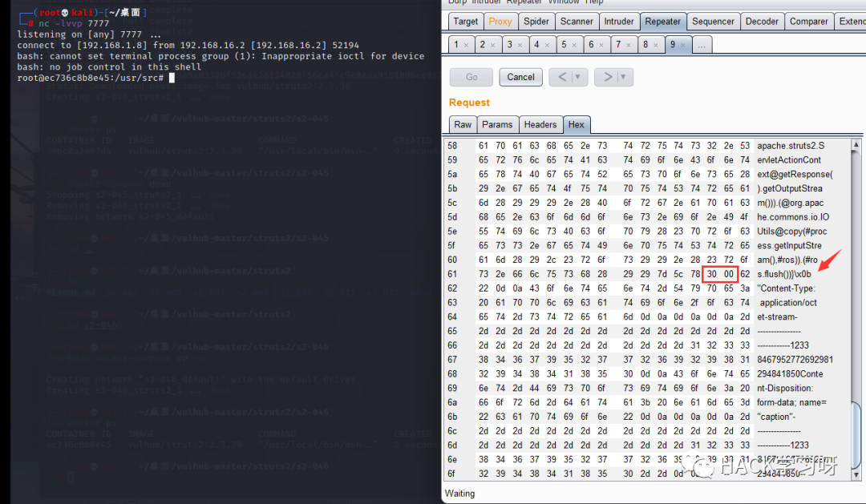This screenshot has height=504, width=866.
Task: Open a new Repeater tab via '...'
Action: 702,45
